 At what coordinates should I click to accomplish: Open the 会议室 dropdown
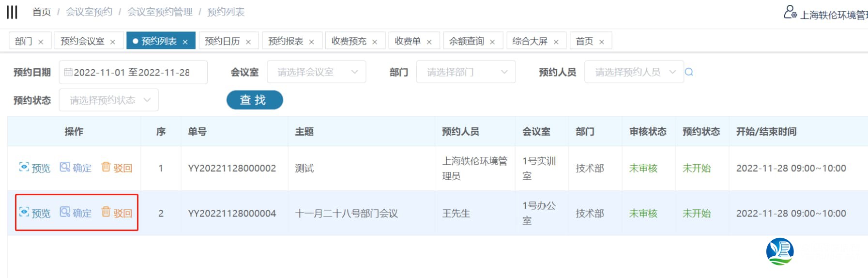(316, 72)
